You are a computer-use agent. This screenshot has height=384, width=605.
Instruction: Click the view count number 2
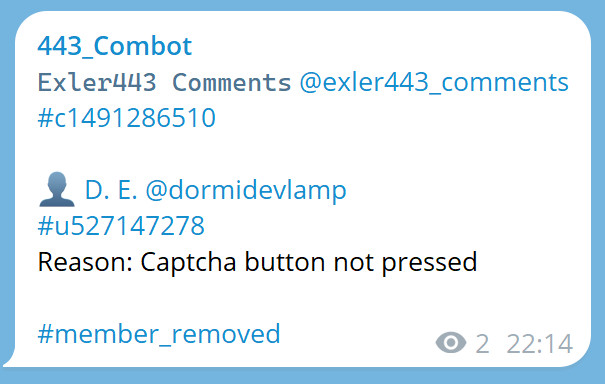click(x=482, y=343)
